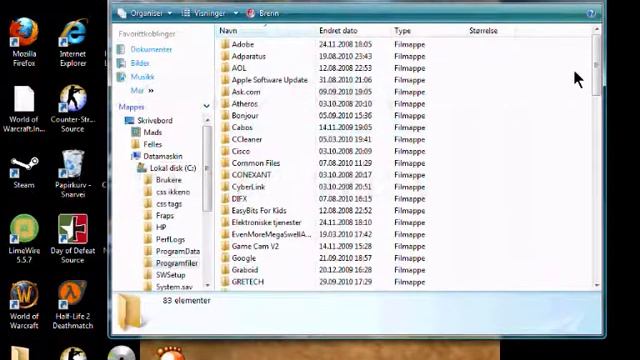Select the CCleaner folder icon
This screenshot has width=640, height=360.
[225, 139]
